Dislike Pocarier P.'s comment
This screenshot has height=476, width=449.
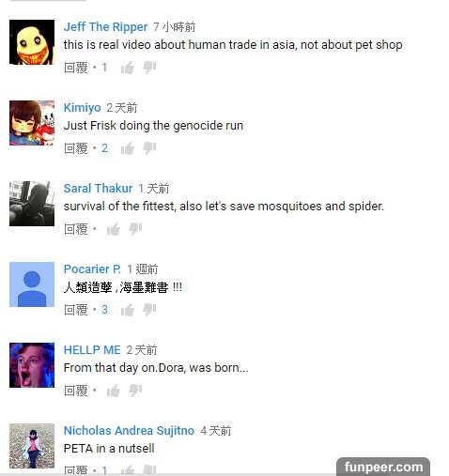(x=149, y=310)
